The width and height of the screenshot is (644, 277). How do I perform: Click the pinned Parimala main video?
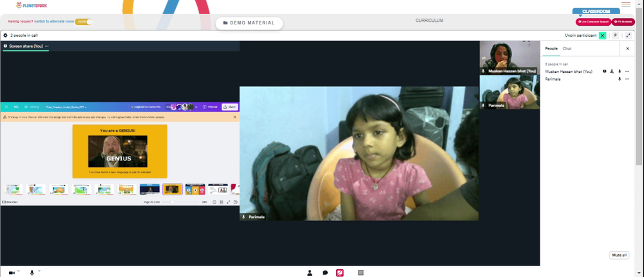[359, 153]
